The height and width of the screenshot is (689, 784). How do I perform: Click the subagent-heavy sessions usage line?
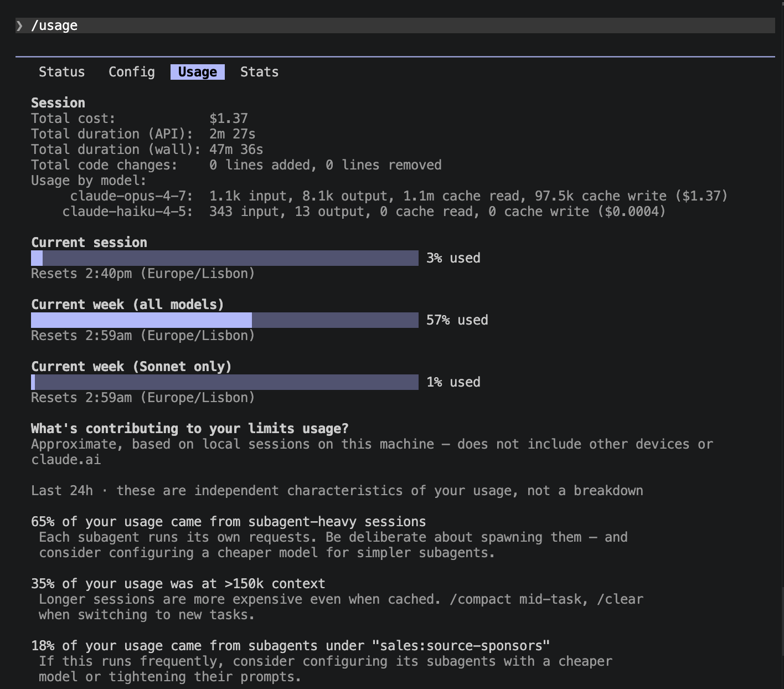[x=229, y=522]
